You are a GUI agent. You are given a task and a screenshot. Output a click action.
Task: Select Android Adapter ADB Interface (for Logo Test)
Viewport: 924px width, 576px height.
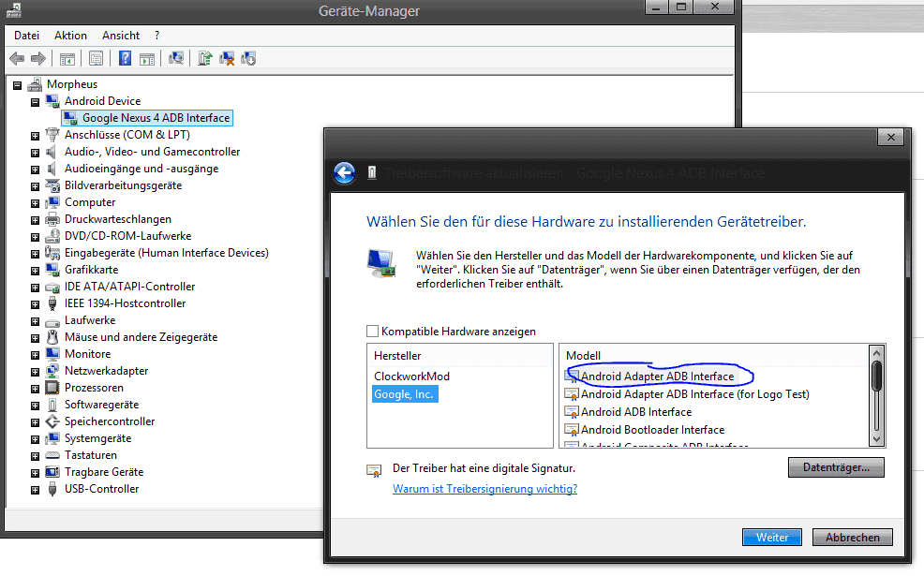[694, 394]
